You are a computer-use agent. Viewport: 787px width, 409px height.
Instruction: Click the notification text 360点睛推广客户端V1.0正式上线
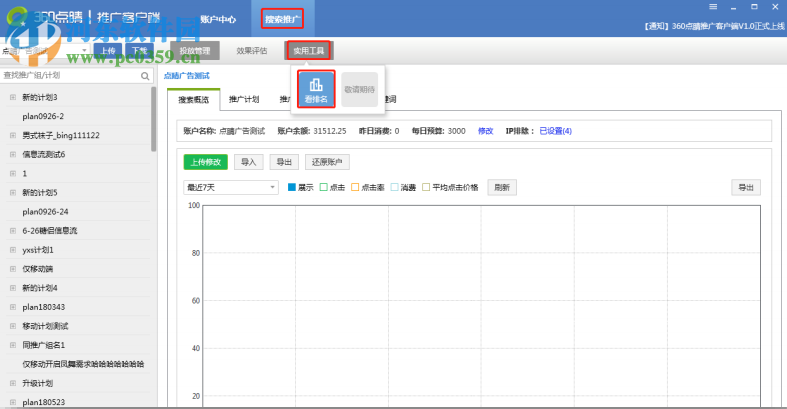pyautogui.click(x=728, y=26)
